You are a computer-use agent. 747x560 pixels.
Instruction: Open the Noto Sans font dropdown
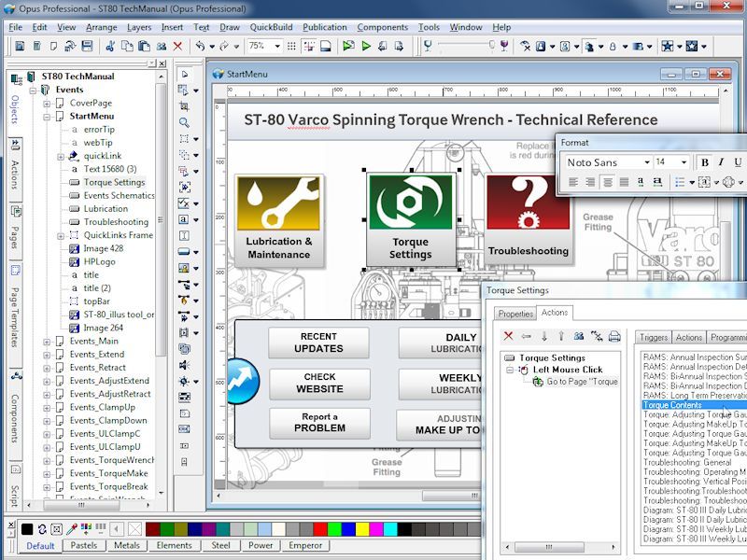[x=647, y=161]
